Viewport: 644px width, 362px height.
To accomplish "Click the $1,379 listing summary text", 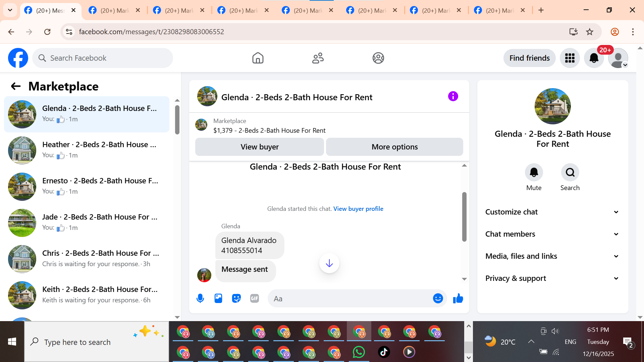I will [269, 130].
